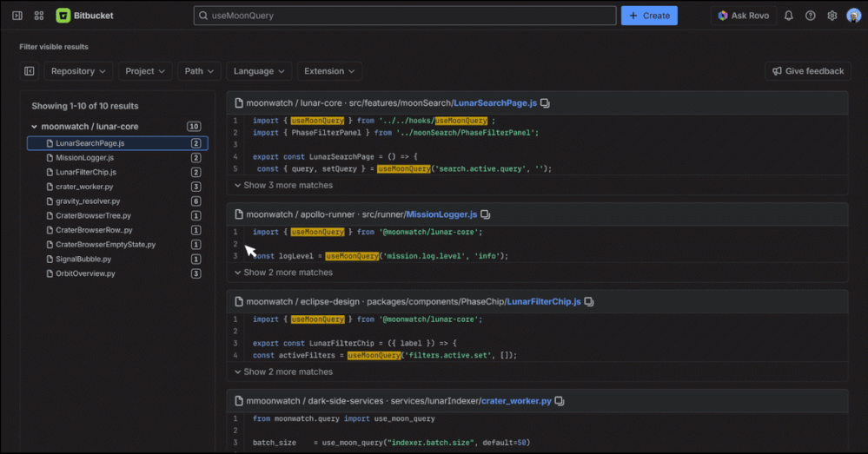Image resolution: width=868 pixels, height=454 pixels.
Task: Collapse the results filter sidebar icon
Action: [x=30, y=71]
